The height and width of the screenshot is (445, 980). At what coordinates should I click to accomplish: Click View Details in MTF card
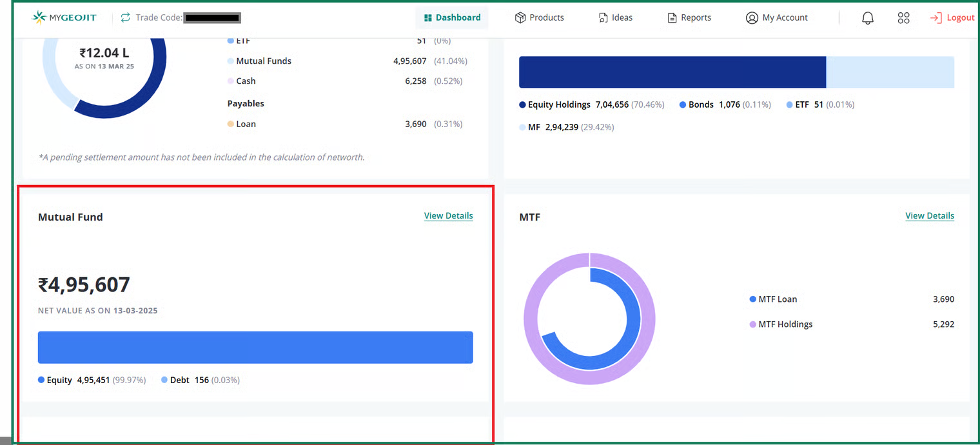[x=929, y=216]
